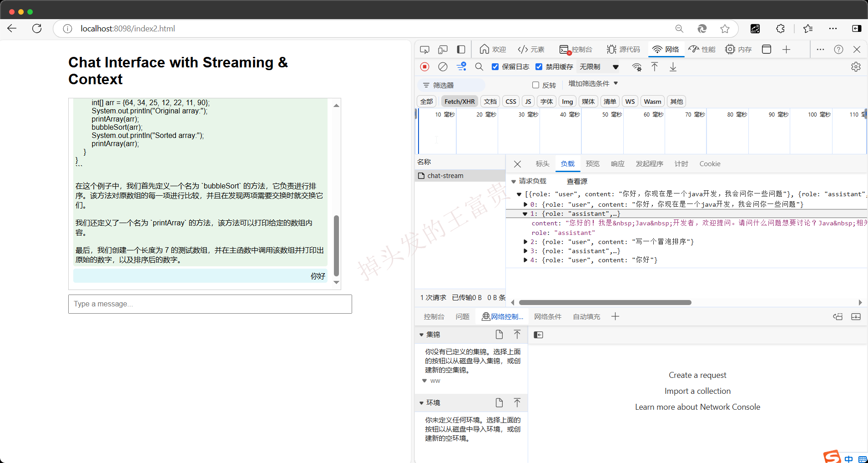The height and width of the screenshot is (463, 868).
Task: Filter requests by JS type
Action: coord(528,102)
